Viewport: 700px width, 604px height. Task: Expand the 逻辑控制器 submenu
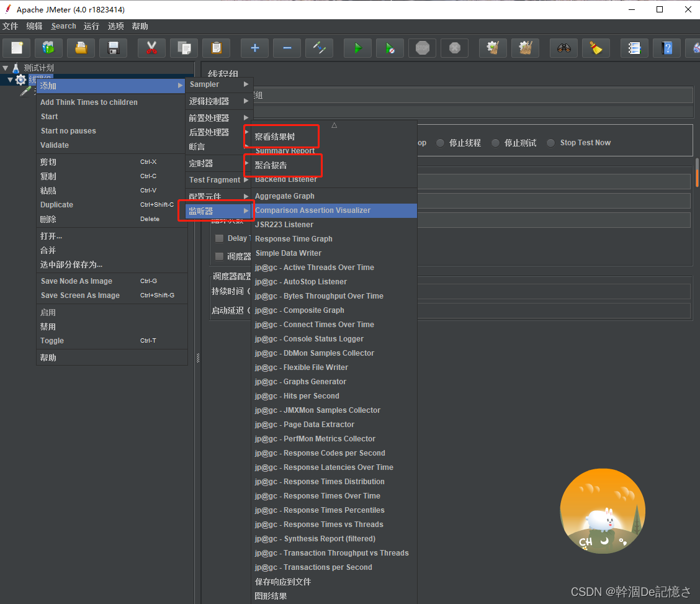click(x=219, y=101)
